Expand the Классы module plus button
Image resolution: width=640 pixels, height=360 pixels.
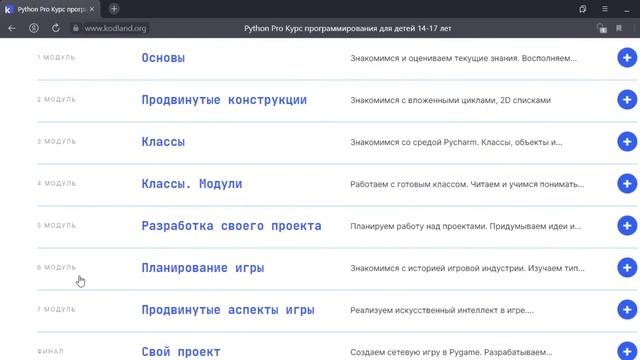(x=627, y=142)
